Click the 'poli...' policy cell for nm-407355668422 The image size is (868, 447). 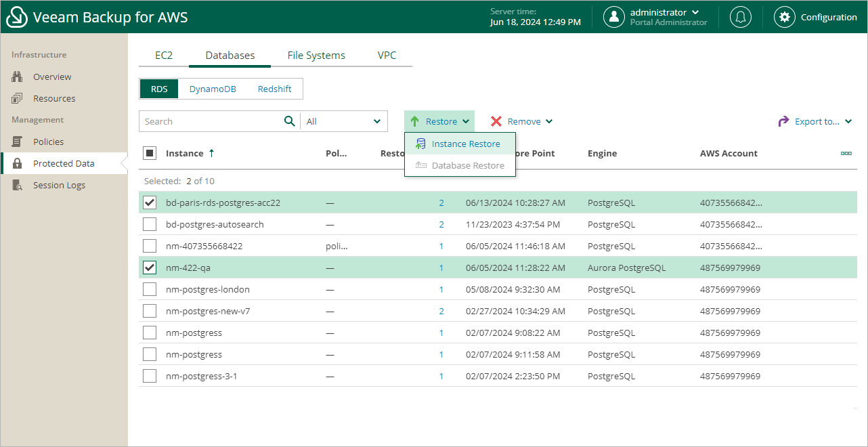[x=337, y=246]
